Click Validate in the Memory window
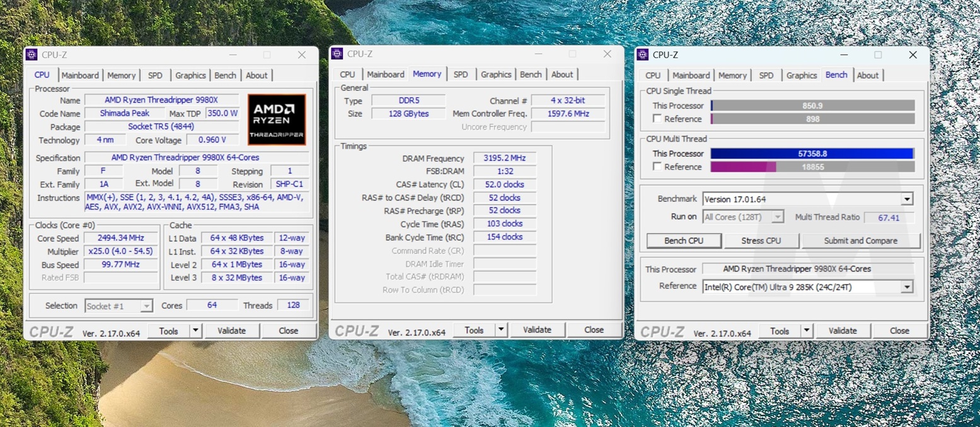The height and width of the screenshot is (427, 980). coord(537,329)
